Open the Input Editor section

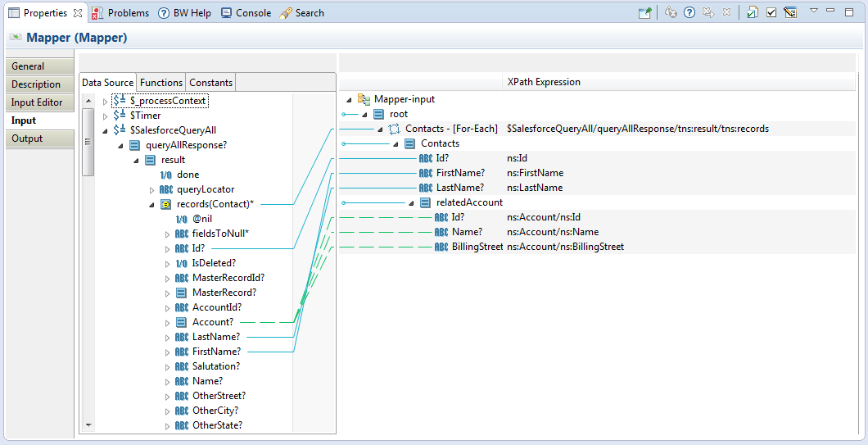37,102
